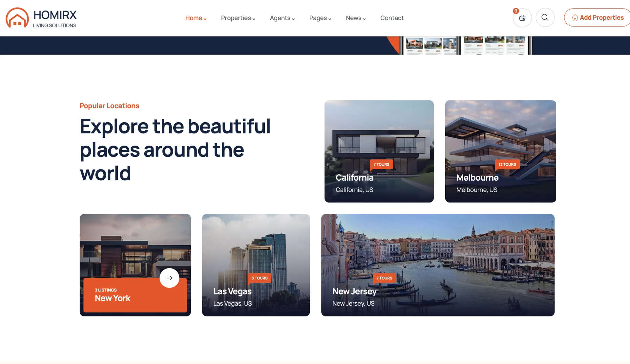Open the shopping cart basket icon

[x=522, y=18]
